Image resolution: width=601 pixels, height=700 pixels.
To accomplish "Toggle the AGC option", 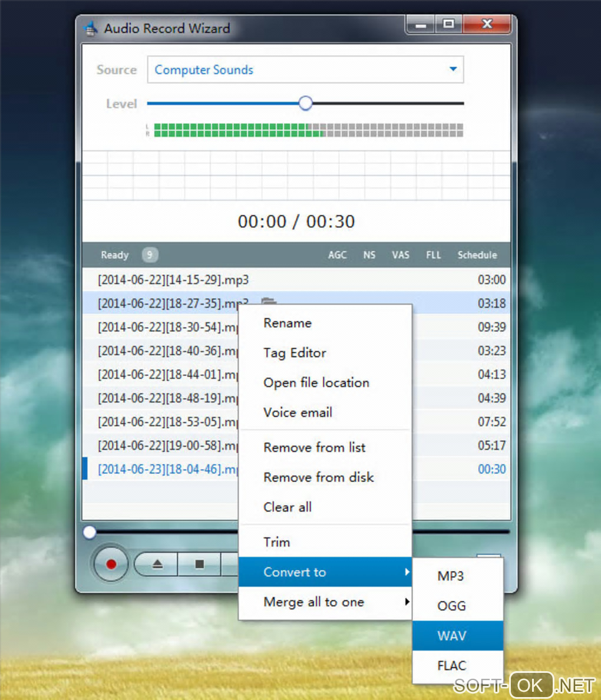I will point(337,255).
